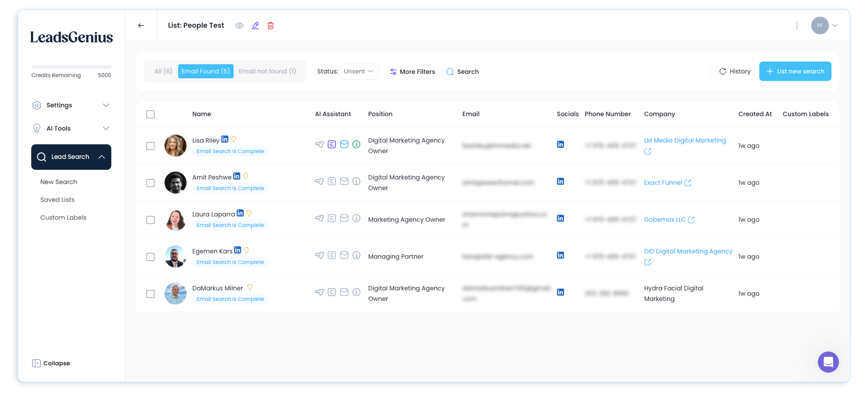The width and height of the screenshot is (868, 403).
Task: Switch to Email not found (1) tab
Action: [267, 71]
